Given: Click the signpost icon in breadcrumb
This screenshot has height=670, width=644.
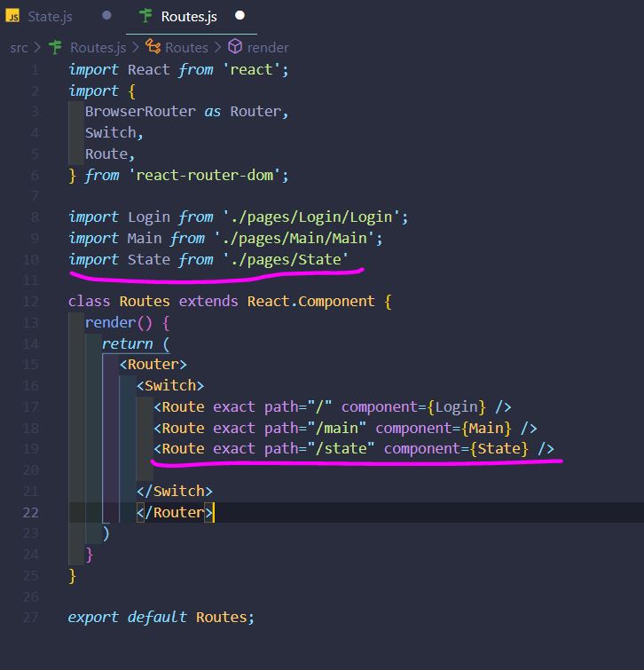Looking at the screenshot, I should (56, 46).
